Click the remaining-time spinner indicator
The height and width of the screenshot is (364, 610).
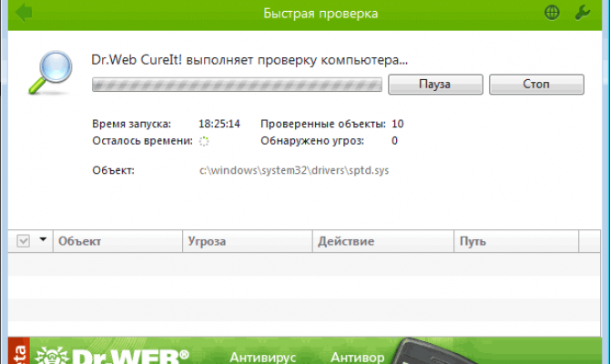(x=204, y=141)
